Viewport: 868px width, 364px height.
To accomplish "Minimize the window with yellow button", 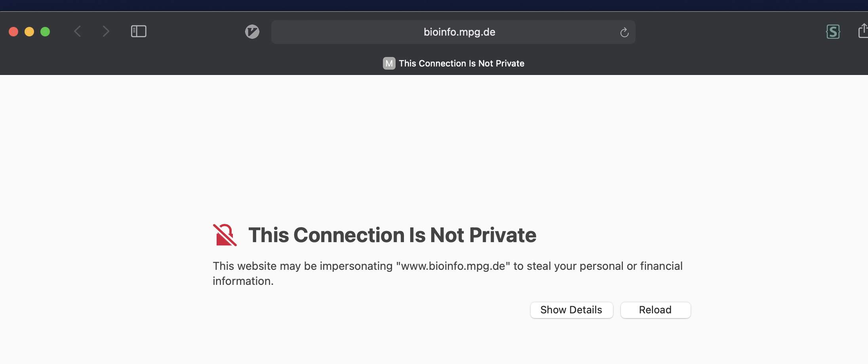I will tap(29, 32).
